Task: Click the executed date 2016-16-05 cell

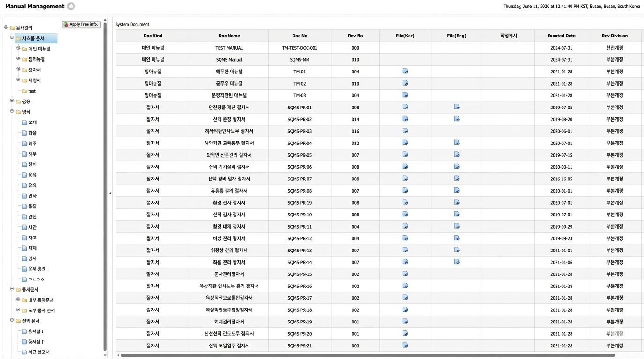Action: point(562,179)
